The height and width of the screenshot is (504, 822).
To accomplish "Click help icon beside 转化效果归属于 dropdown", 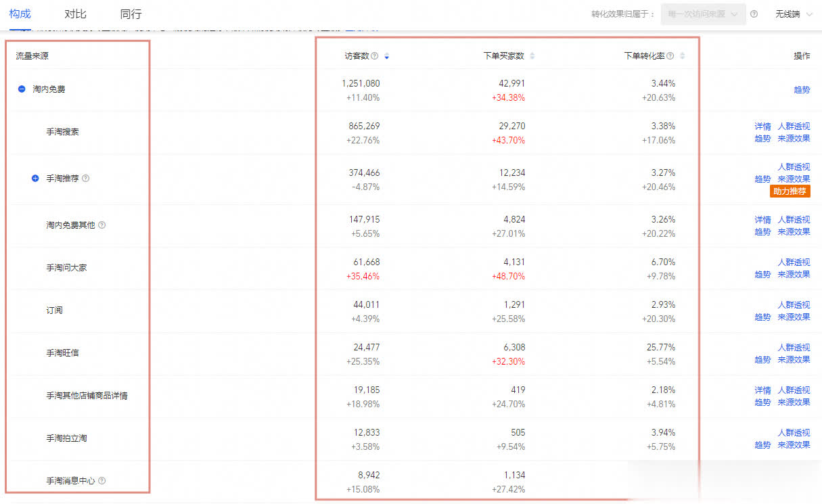I will click(754, 14).
